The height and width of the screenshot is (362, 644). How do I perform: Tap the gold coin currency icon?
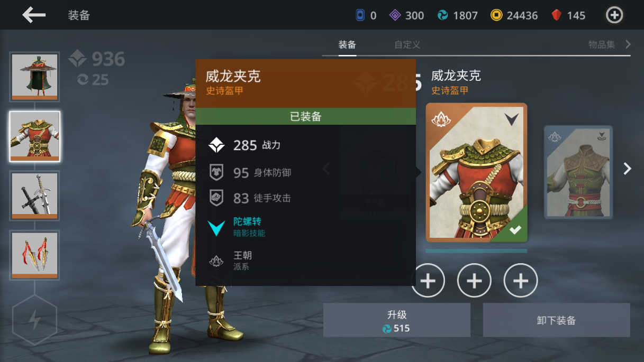tap(496, 15)
